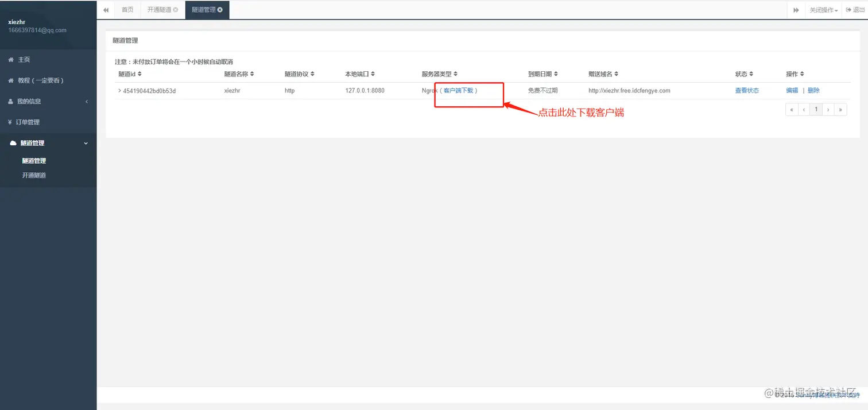Viewport: 868px width, 410px height.
Task: Select 开通隧道 submenu item
Action: (x=34, y=176)
